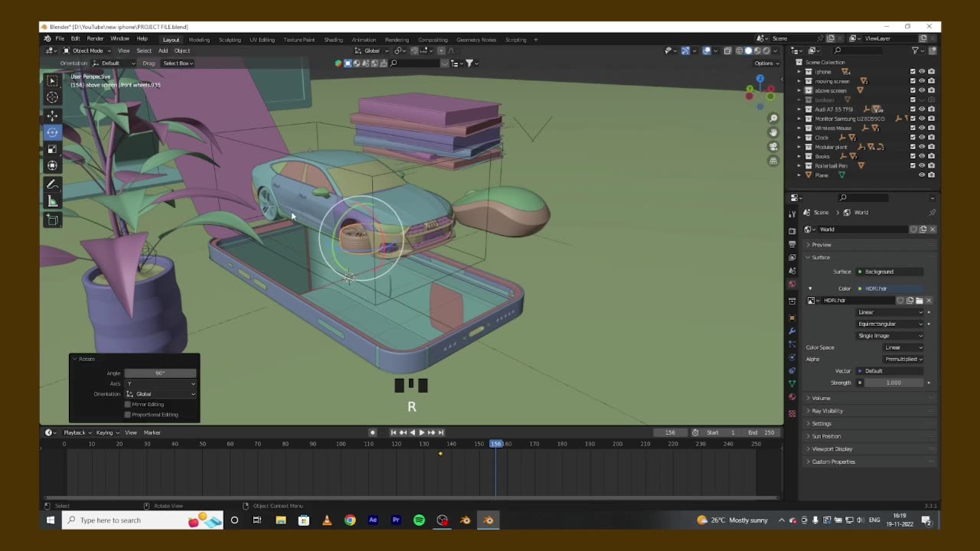Click the viewport Options button
980x551 pixels.
tap(765, 63)
